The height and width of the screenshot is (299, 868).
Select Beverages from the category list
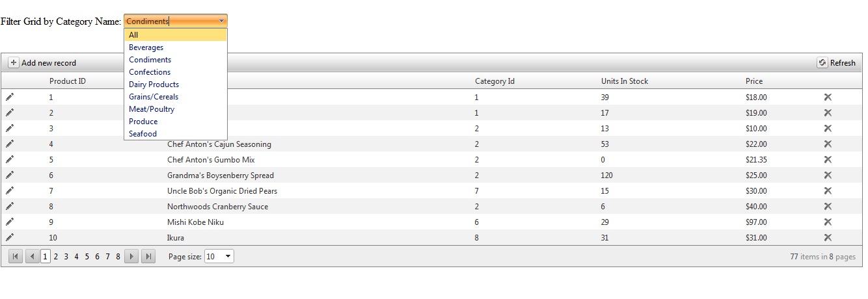(146, 47)
